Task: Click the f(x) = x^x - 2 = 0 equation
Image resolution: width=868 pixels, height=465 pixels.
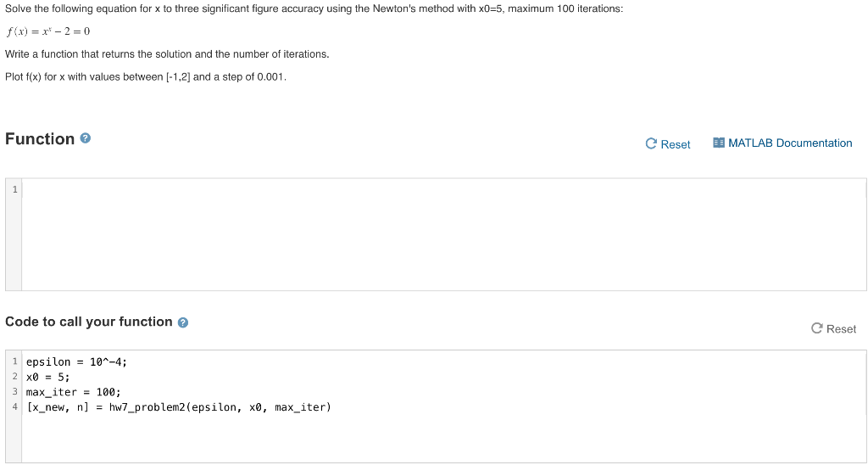Action: click(x=47, y=31)
